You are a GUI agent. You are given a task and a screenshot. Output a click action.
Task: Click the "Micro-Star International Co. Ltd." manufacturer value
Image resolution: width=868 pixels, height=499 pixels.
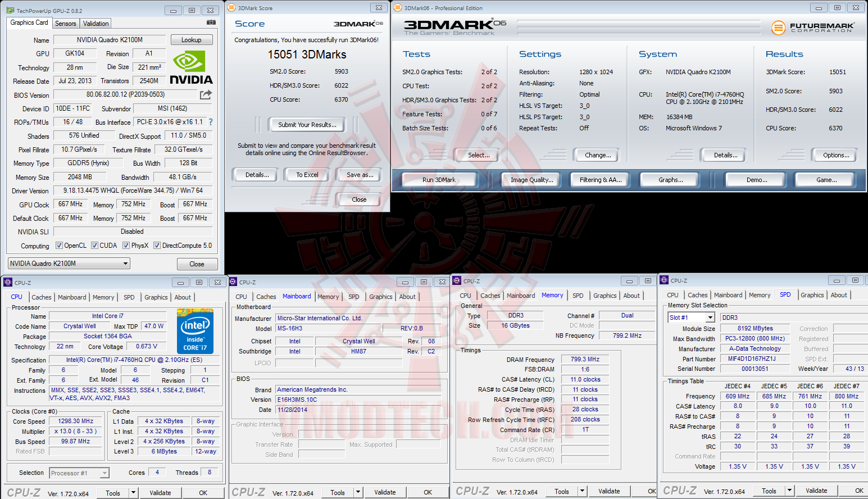[320, 318]
